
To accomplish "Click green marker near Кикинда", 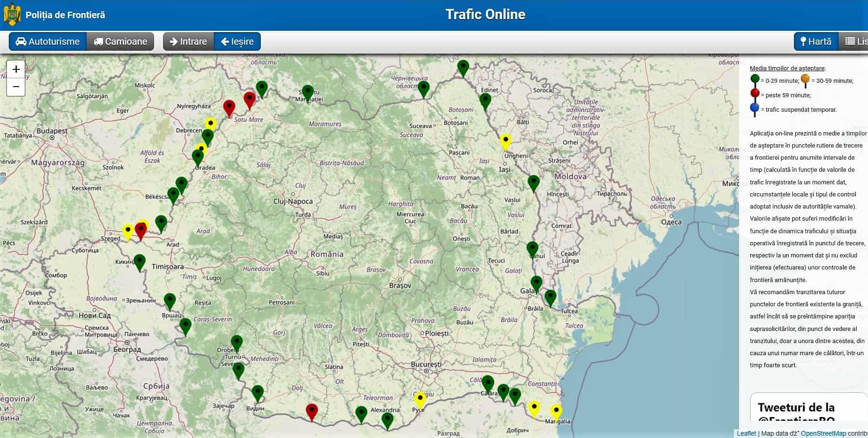I will point(139,263).
